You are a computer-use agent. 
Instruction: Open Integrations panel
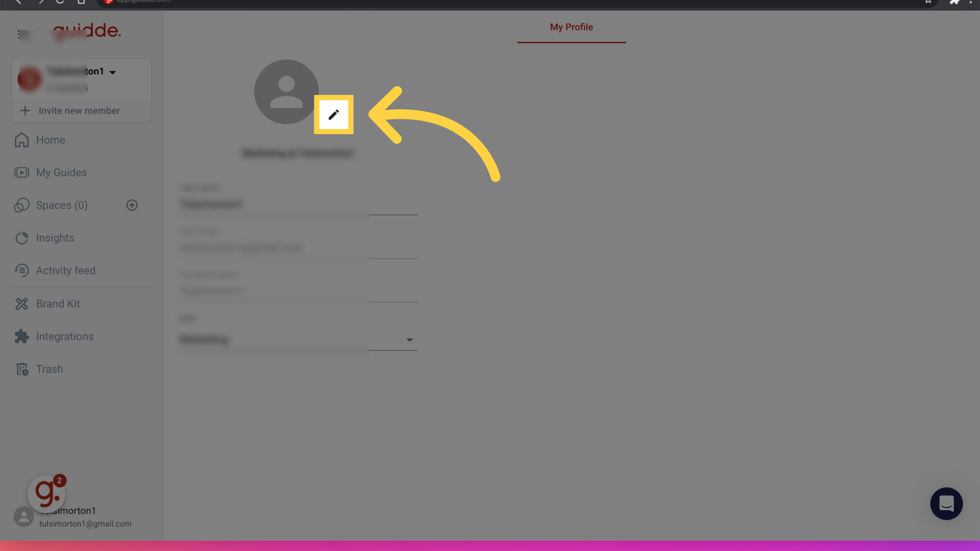[x=65, y=336]
